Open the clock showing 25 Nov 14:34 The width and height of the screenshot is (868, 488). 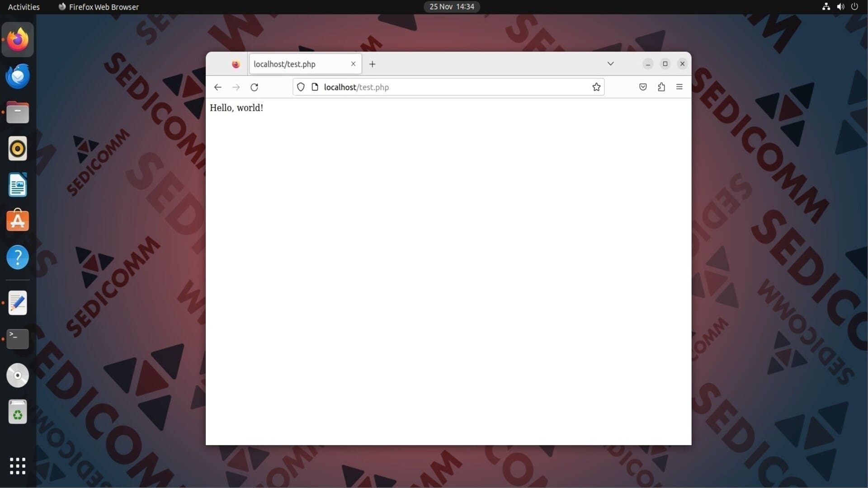coord(452,7)
